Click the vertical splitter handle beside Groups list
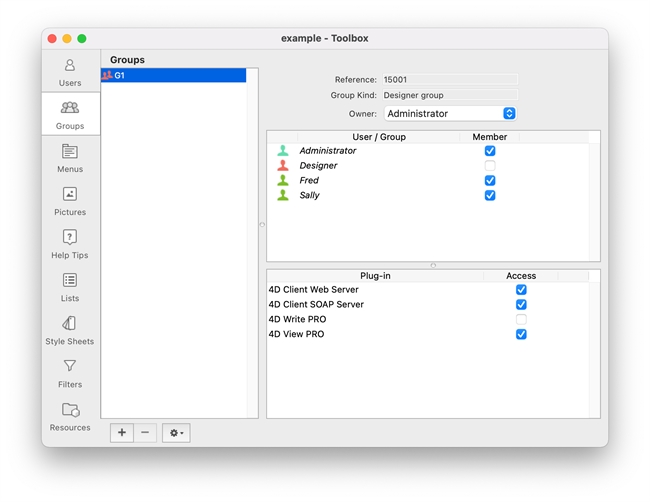Image resolution: width=650 pixels, height=503 pixels. [x=262, y=225]
